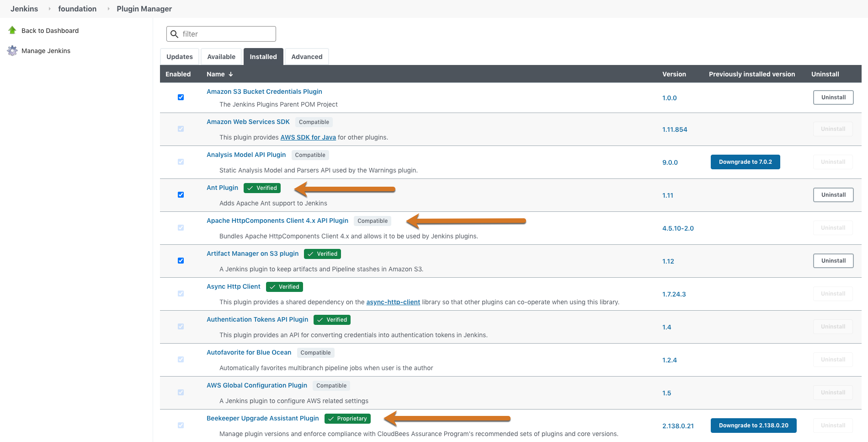Click Verified badge beside Async Http Client

pyautogui.click(x=284, y=287)
